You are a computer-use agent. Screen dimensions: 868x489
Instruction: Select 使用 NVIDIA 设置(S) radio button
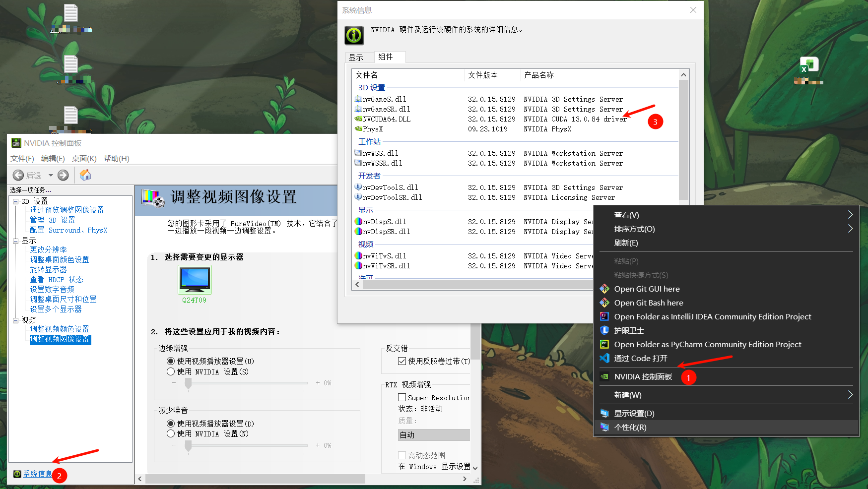171,371
